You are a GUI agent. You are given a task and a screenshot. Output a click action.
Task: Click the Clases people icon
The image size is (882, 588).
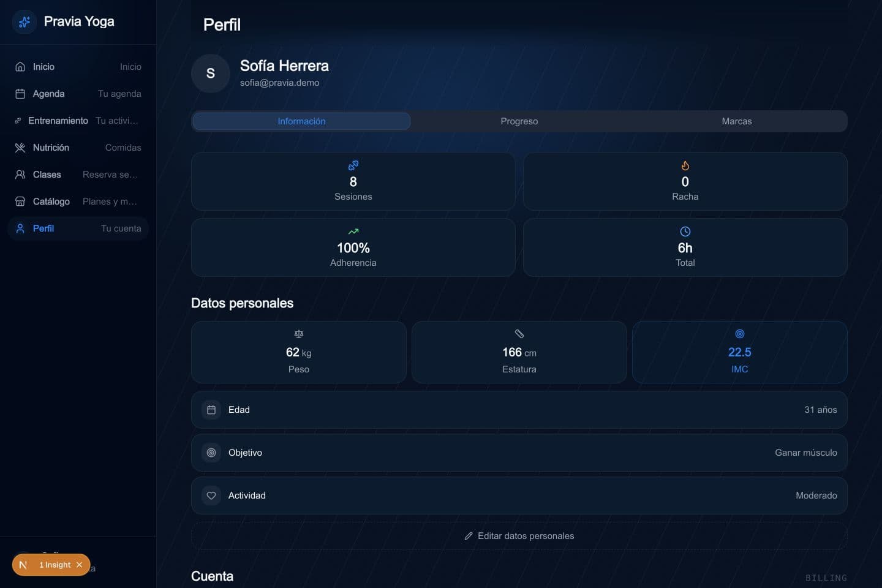coord(20,175)
